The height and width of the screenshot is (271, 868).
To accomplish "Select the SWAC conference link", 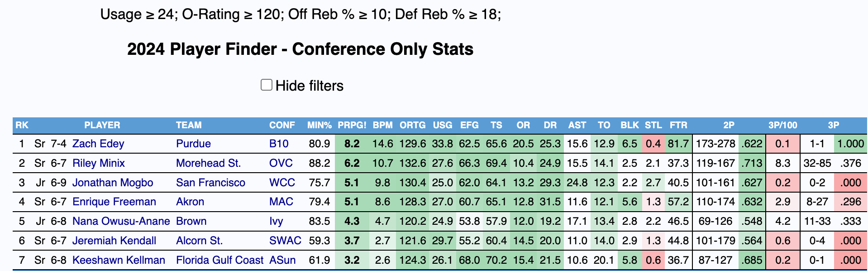I will (x=285, y=241).
